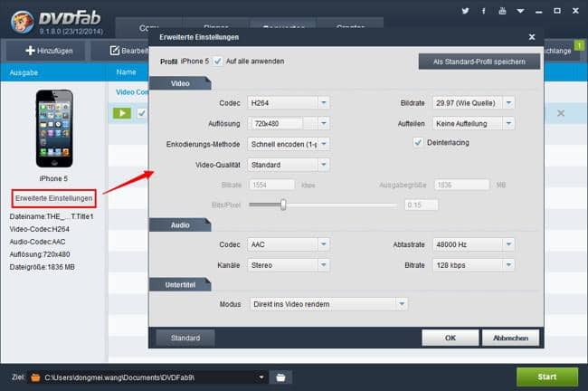Screen dimensions: 588x391
Task: Click the green Start button
Action: click(547, 377)
